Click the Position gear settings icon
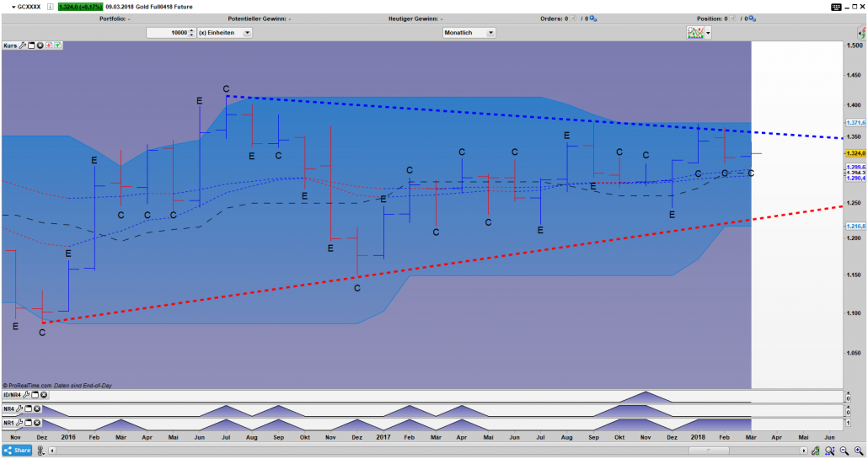This screenshot has height=459, width=868. tap(753, 19)
